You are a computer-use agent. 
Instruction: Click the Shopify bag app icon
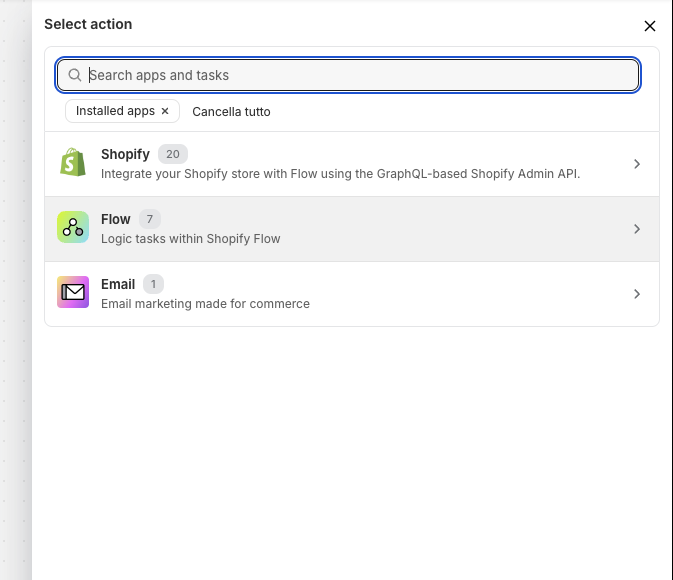(x=73, y=163)
